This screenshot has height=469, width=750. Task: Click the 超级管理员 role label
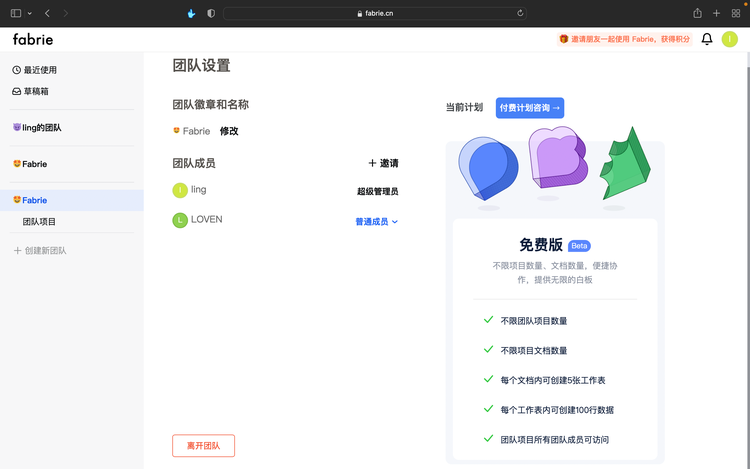click(377, 192)
